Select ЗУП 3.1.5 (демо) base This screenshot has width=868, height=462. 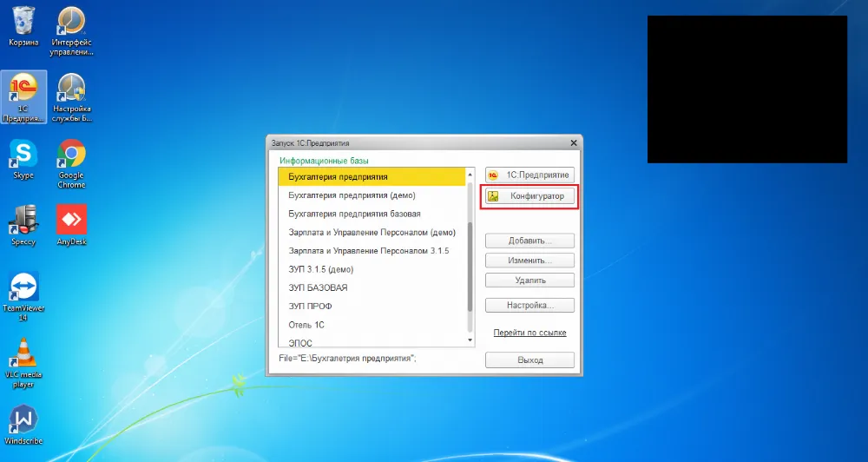pyautogui.click(x=372, y=269)
